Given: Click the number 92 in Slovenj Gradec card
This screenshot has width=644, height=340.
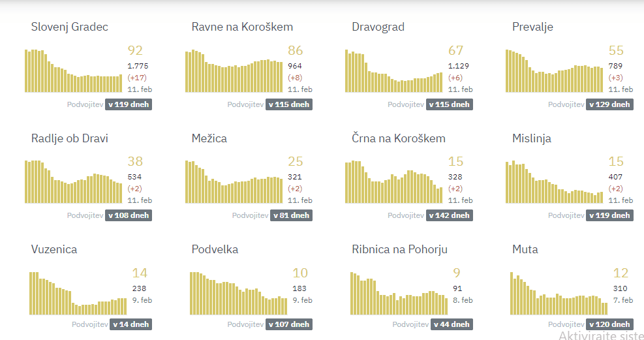Looking at the screenshot, I should 135,50.
